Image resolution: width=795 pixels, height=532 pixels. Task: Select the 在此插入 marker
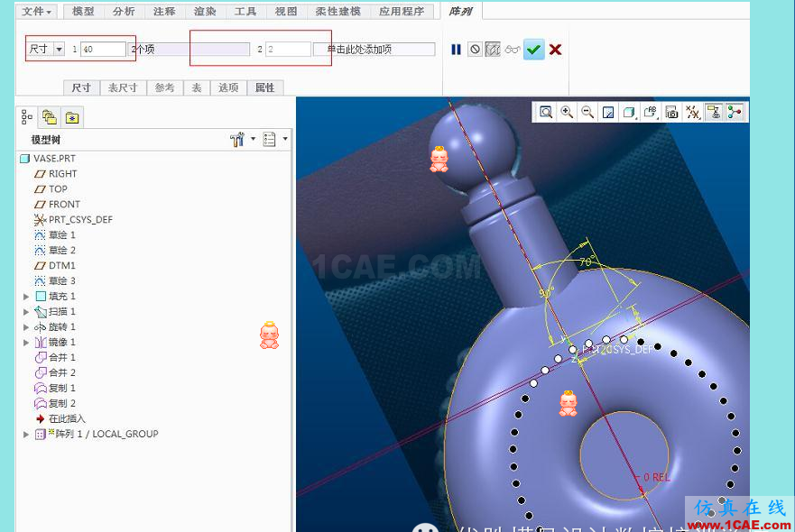[67, 418]
